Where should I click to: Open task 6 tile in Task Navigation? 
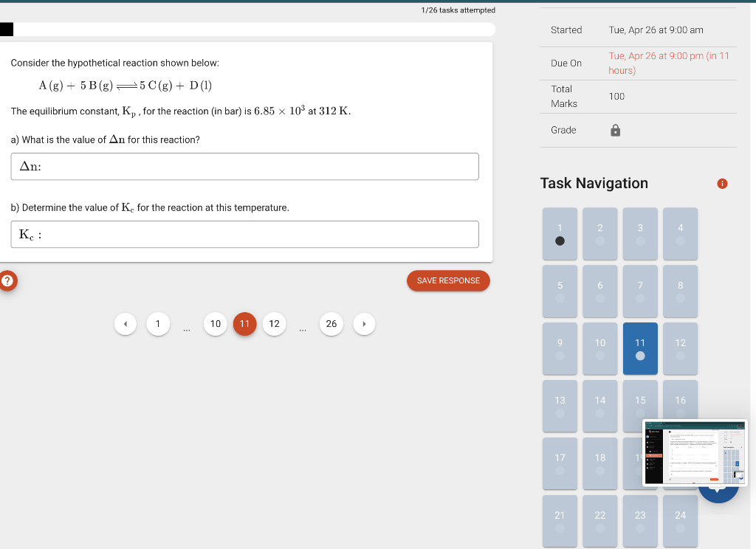point(599,291)
